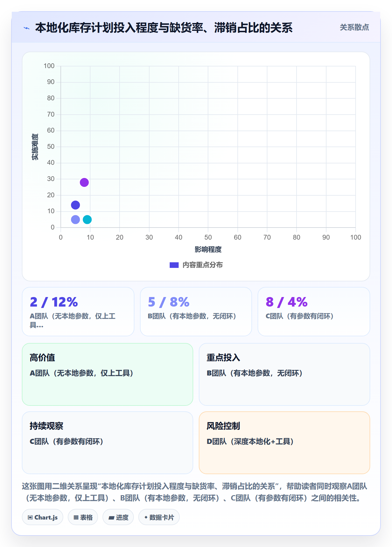Click B团队 text in 重点投入 card
Image resolution: width=392 pixels, height=547 pixels.
(255, 373)
